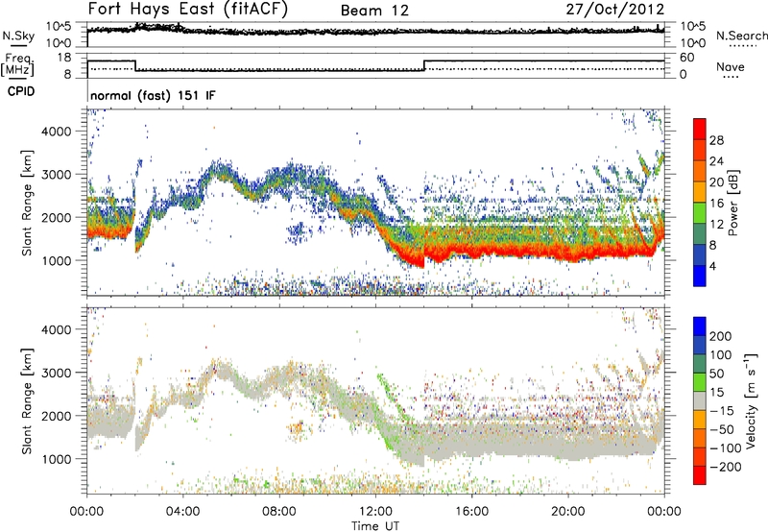Click the 'Velocity [m s⁻¹]' color bar label
768x532 pixels.
(x=751, y=400)
